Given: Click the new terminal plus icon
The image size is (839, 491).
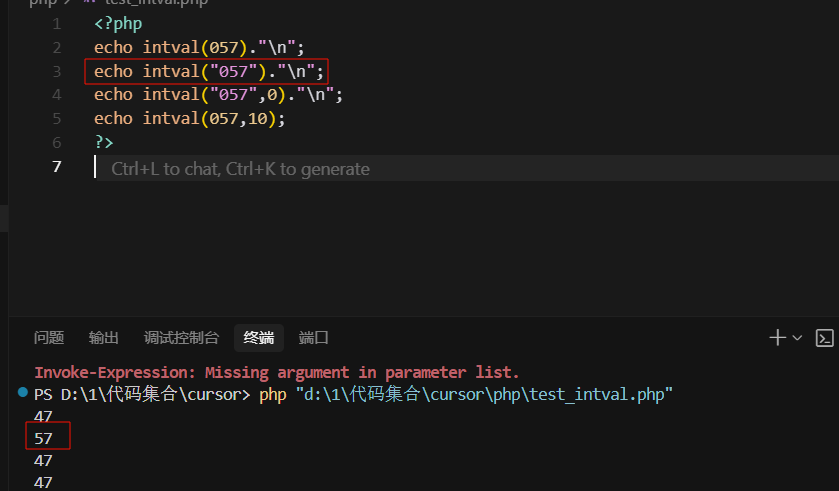Looking at the screenshot, I should pos(778,338).
